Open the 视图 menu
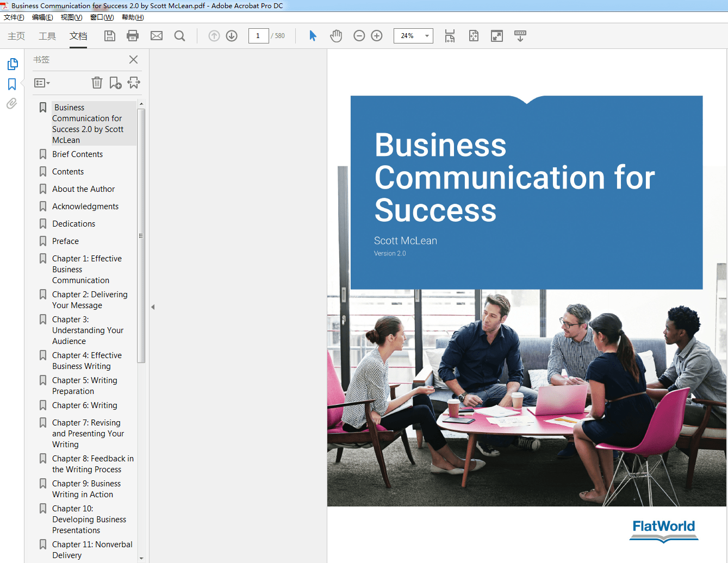The width and height of the screenshot is (728, 563). coord(71,17)
